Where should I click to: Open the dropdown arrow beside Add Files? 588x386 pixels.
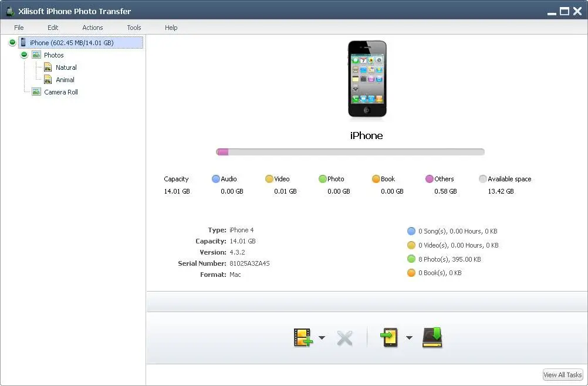pos(322,338)
